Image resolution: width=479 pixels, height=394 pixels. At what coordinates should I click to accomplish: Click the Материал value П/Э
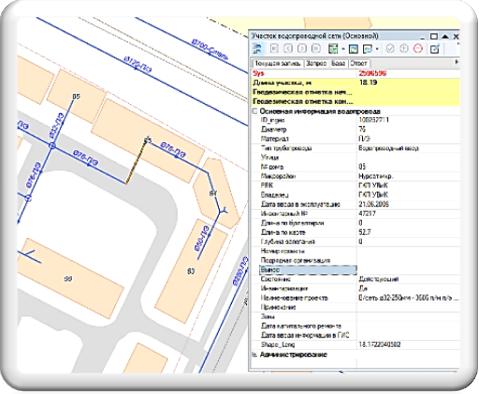point(364,138)
